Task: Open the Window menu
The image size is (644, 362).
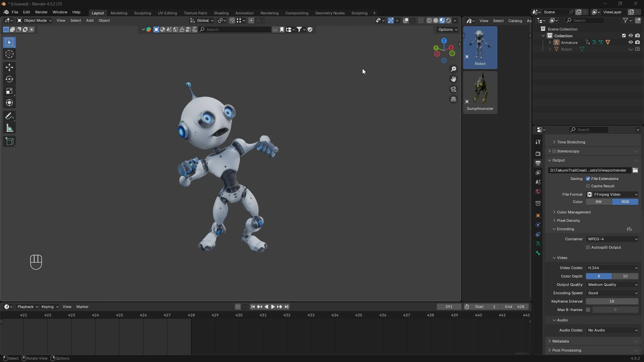Action: click(60, 12)
